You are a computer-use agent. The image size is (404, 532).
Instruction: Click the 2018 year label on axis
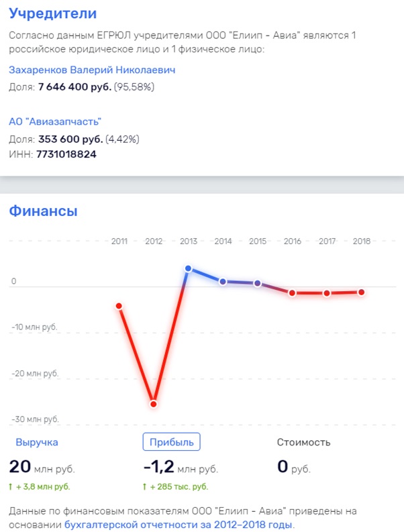pyautogui.click(x=362, y=242)
